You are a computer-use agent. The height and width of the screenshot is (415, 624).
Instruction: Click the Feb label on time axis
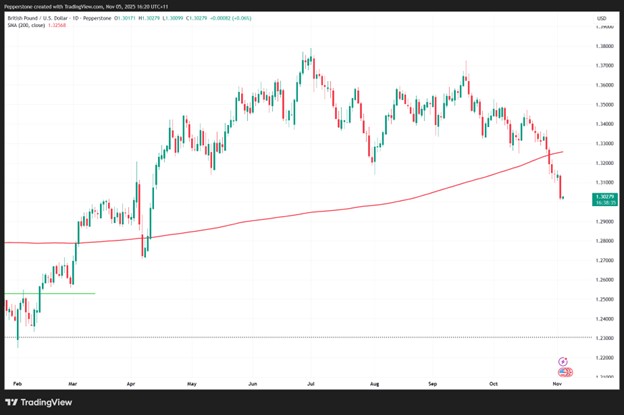click(x=17, y=383)
